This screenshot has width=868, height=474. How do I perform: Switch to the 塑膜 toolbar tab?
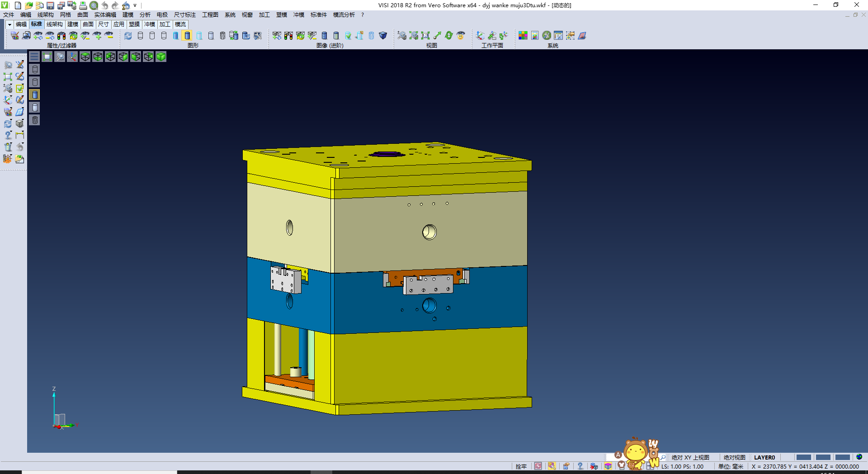coord(134,24)
